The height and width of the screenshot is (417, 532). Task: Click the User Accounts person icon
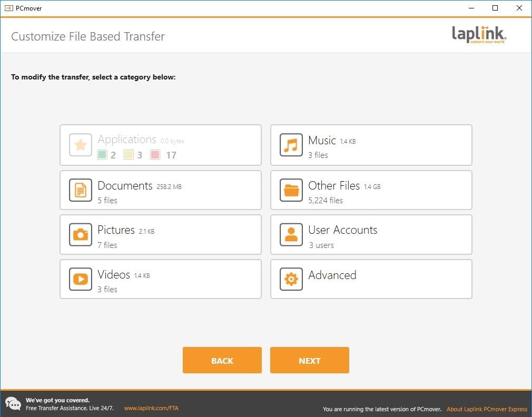tap(291, 234)
